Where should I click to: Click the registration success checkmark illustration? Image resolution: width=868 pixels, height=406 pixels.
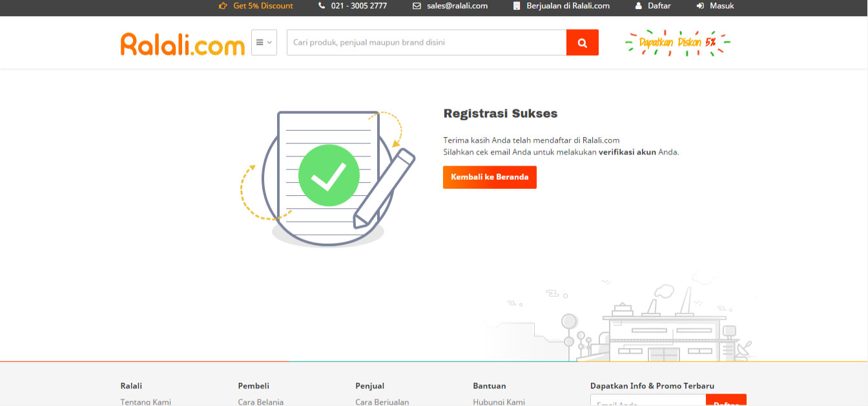tap(329, 176)
